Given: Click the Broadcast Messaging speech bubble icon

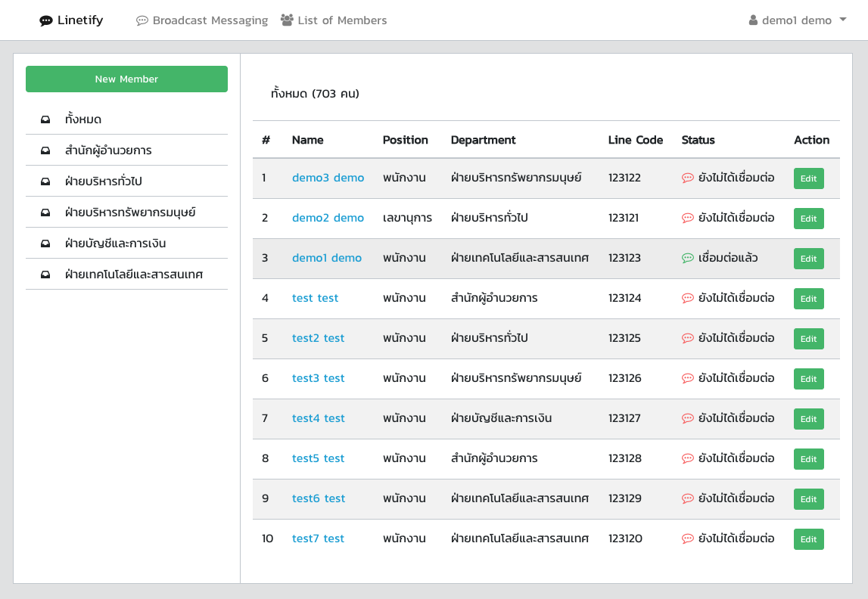Looking at the screenshot, I should [x=142, y=20].
